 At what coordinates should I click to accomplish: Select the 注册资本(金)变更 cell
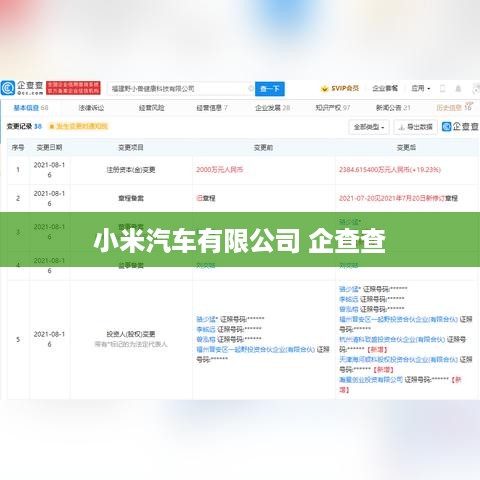pyautogui.click(x=131, y=170)
